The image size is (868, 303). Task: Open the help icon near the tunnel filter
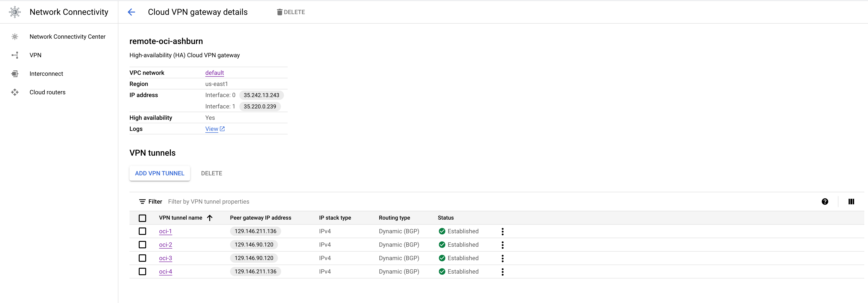tap(825, 202)
